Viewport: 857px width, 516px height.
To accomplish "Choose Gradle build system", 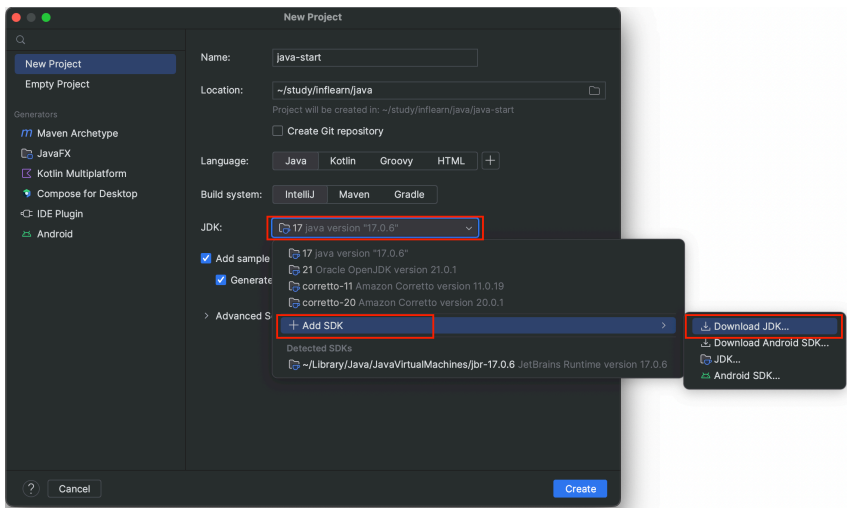I will (x=409, y=195).
